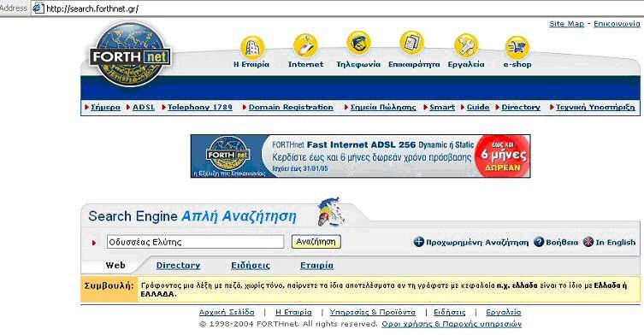This screenshot has width=644, height=335.
Task: Click the FORTHnet globe logo
Action: (130, 54)
